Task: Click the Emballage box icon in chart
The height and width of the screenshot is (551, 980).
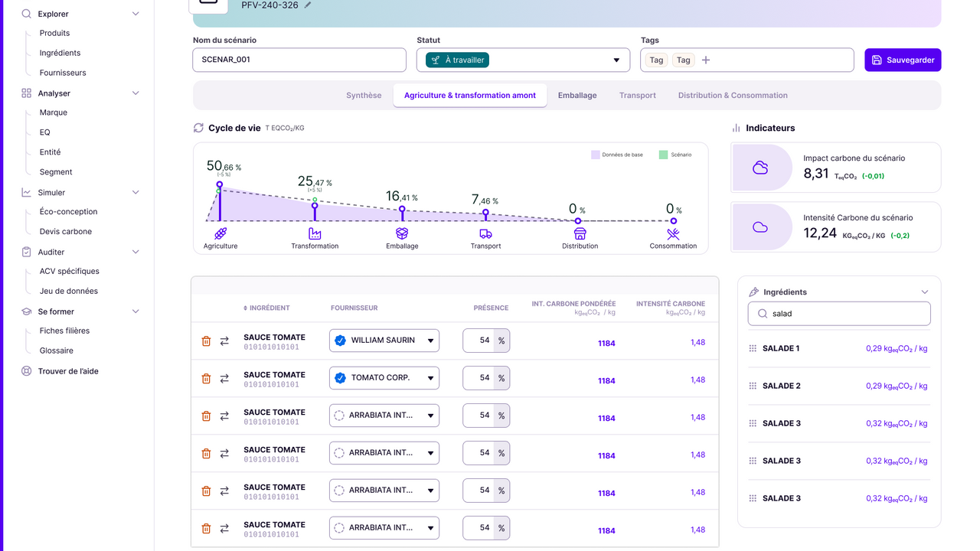Action: (x=402, y=233)
